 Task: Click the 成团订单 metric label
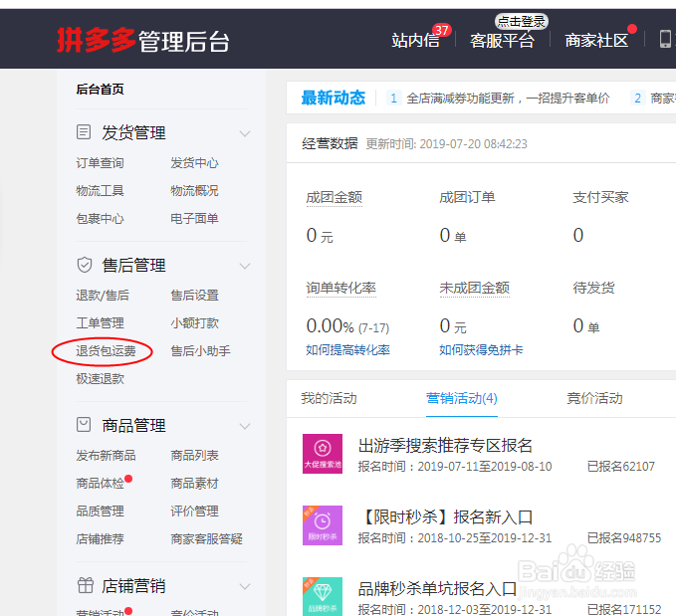467,197
